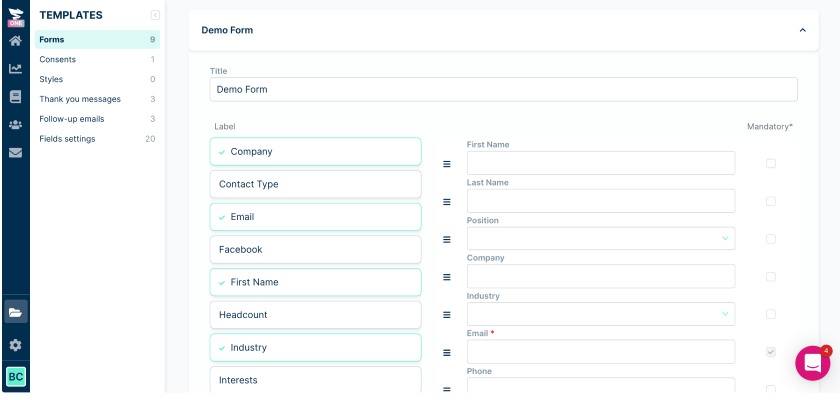The width and height of the screenshot is (840, 400).
Task: Open the email envelope icon
Action: pos(15,153)
